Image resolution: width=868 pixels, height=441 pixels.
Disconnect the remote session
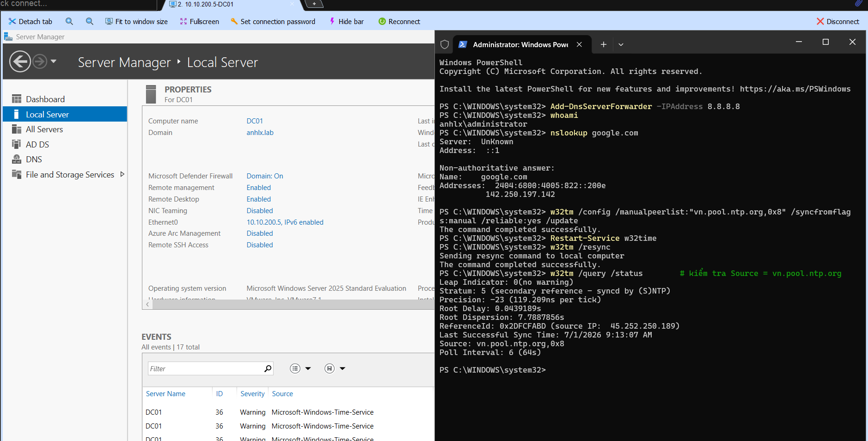click(837, 21)
